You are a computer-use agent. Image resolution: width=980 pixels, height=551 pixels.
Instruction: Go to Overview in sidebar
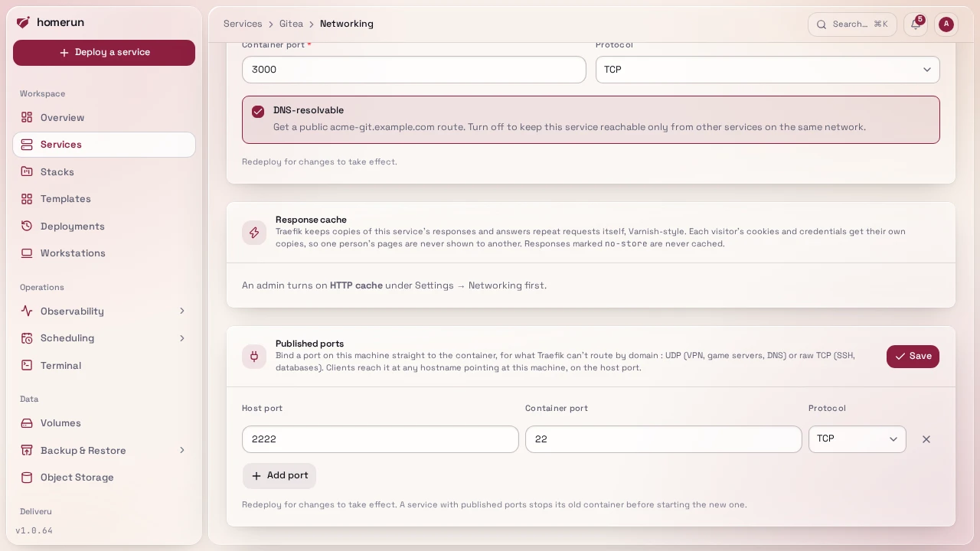pos(104,118)
